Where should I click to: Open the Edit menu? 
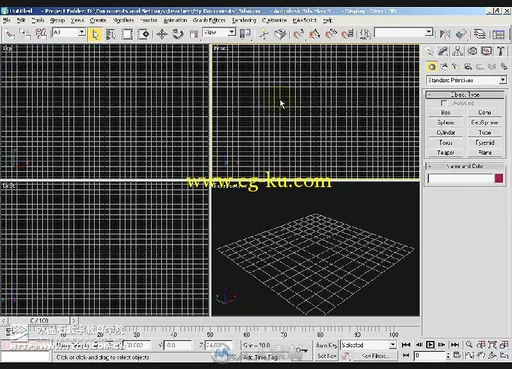point(21,20)
